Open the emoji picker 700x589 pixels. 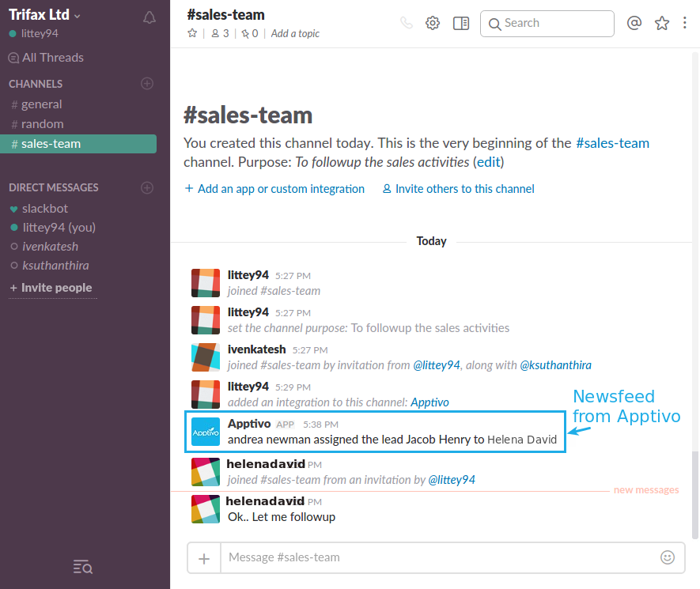(x=668, y=557)
